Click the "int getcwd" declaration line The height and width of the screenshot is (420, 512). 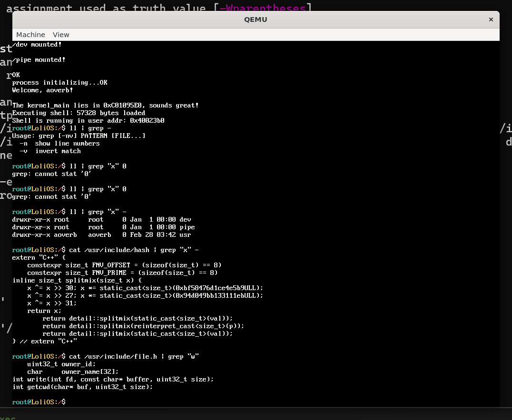click(82, 387)
